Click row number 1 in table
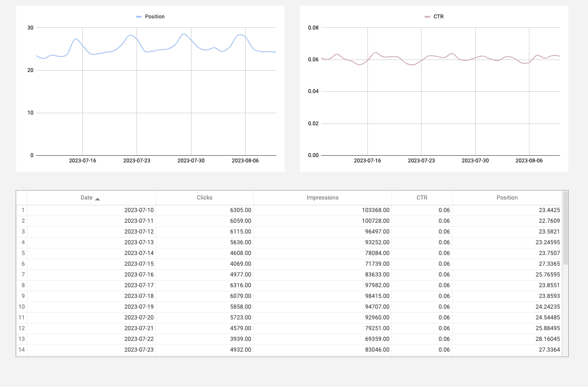Screen dimensions: 588x387 23,210
